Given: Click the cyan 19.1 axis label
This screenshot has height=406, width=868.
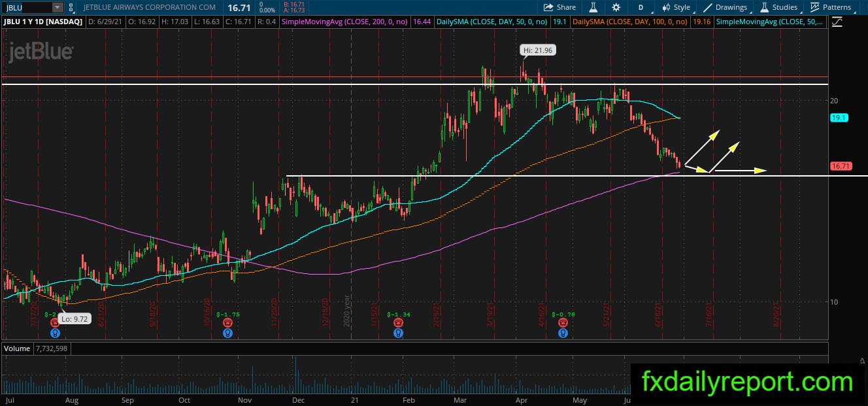Looking at the screenshot, I should (839, 118).
